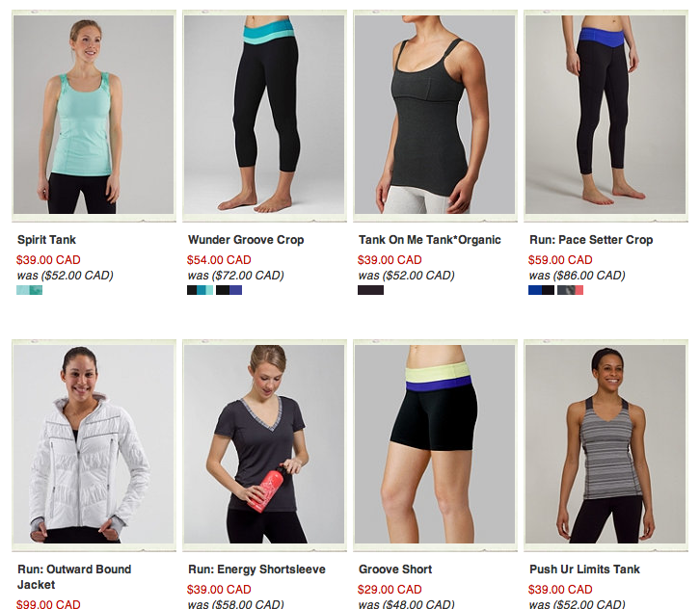This screenshot has height=609, width=700.
Task: Pick the grey and pink Pace Setter swatch
Action: pos(570,290)
